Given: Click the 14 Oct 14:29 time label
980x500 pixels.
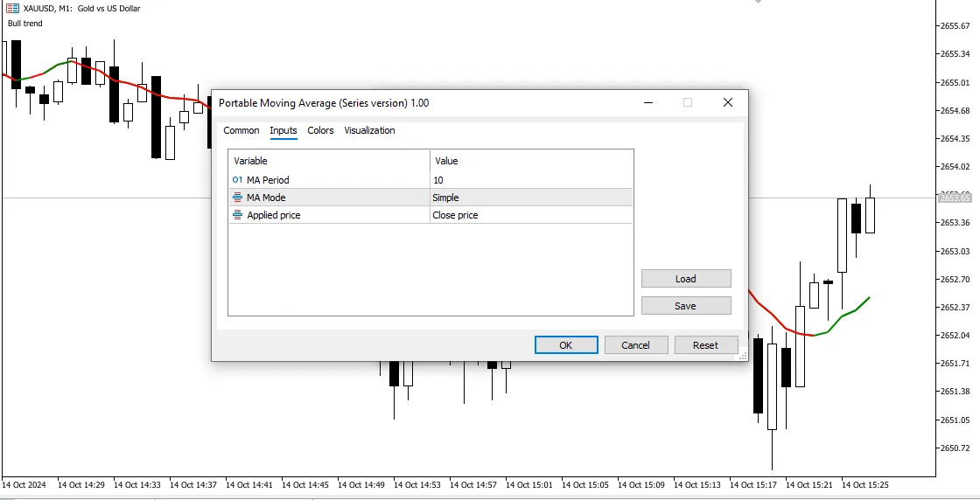Looking at the screenshot, I should pyautogui.click(x=80, y=484).
